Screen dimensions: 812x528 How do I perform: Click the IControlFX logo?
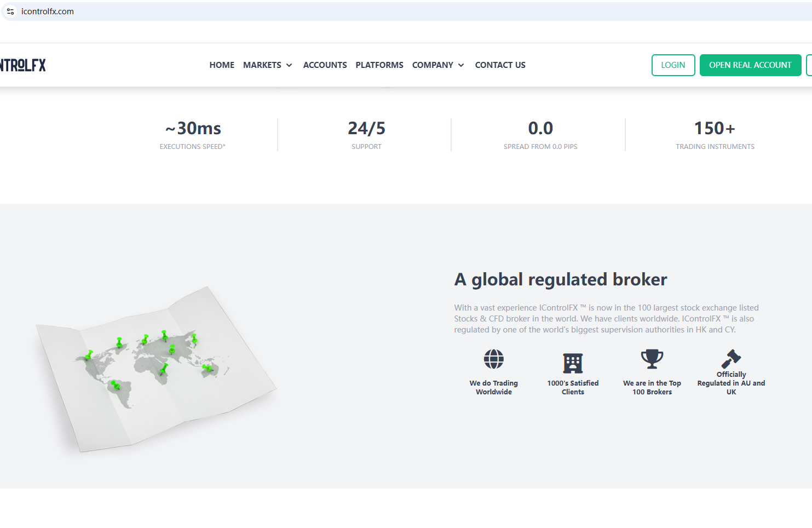[x=23, y=65]
